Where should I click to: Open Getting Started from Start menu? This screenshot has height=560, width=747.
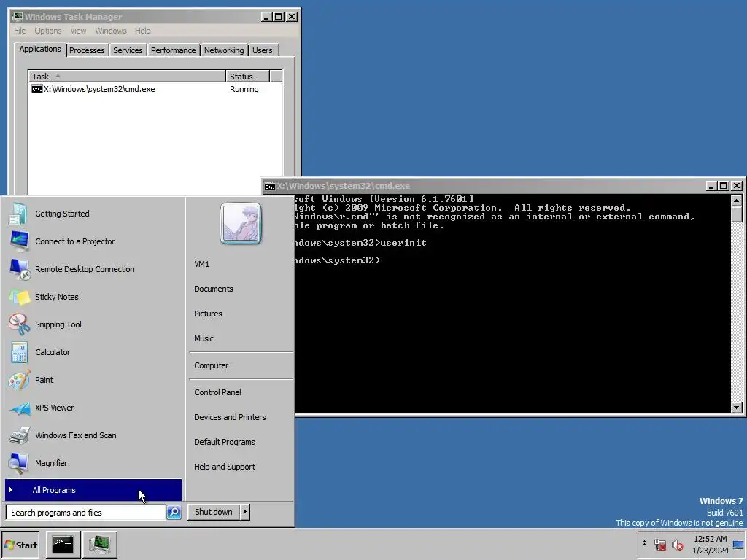tap(93, 214)
